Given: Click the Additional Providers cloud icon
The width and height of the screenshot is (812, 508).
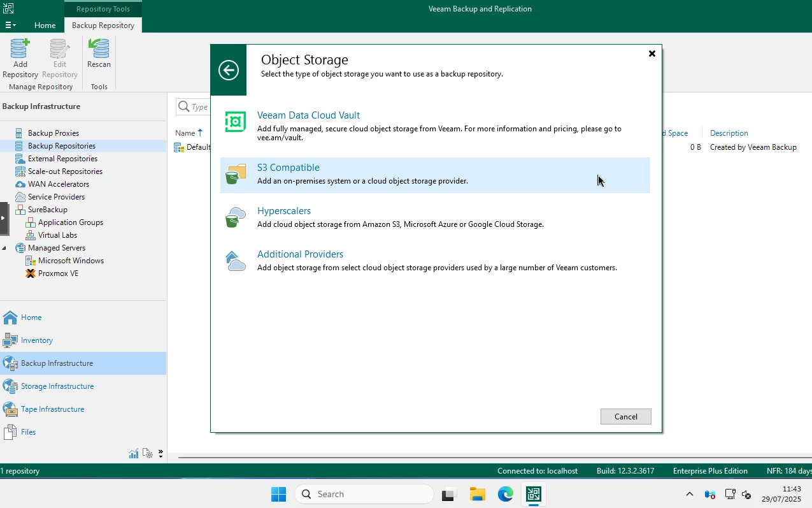Looking at the screenshot, I should pos(236,261).
